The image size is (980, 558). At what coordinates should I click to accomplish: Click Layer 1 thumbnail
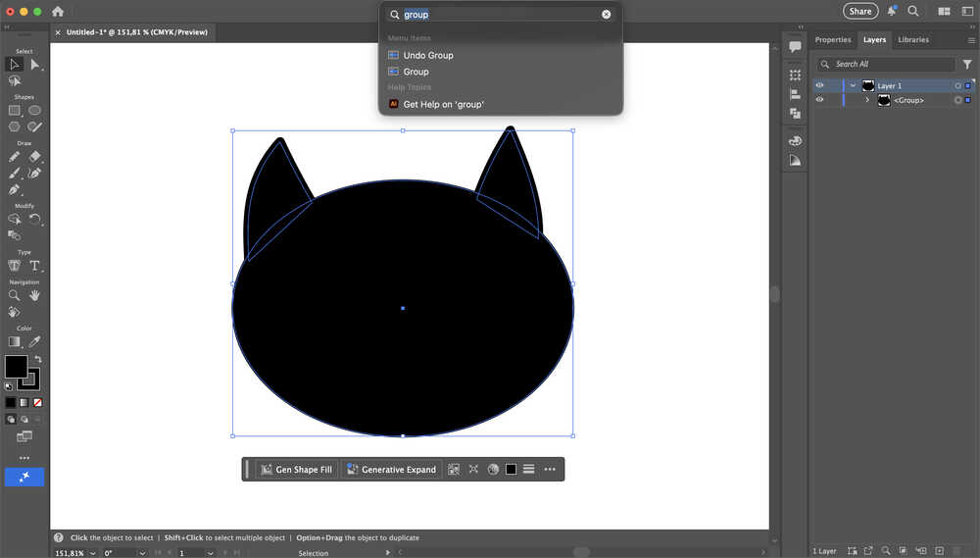point(868,85)
